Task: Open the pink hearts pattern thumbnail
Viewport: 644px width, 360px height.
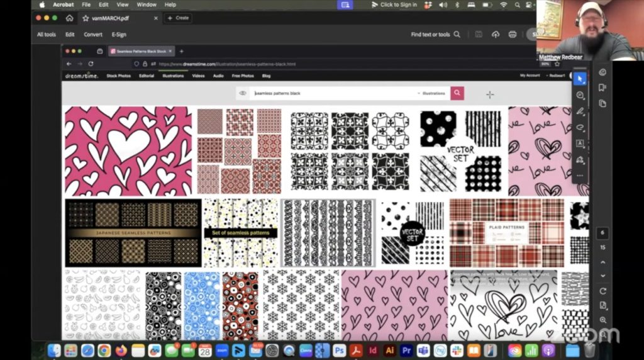Action: (128, 151)
